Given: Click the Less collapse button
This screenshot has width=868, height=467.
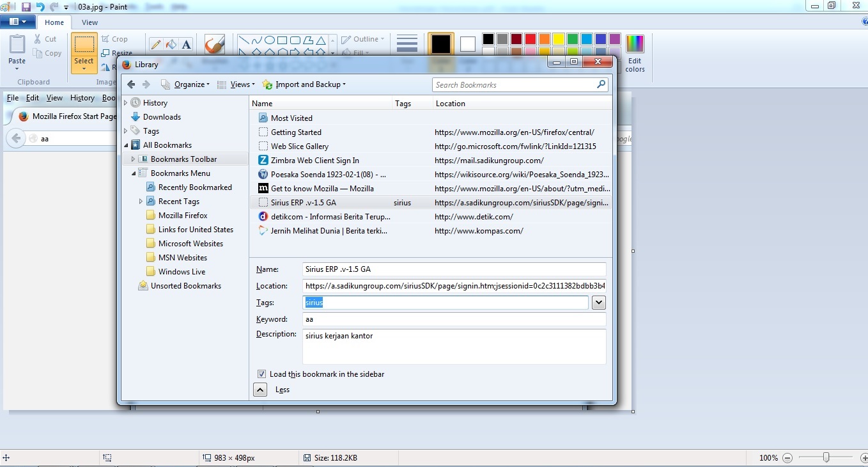Looking at the screenshot, I should click(x=260, y=390).
